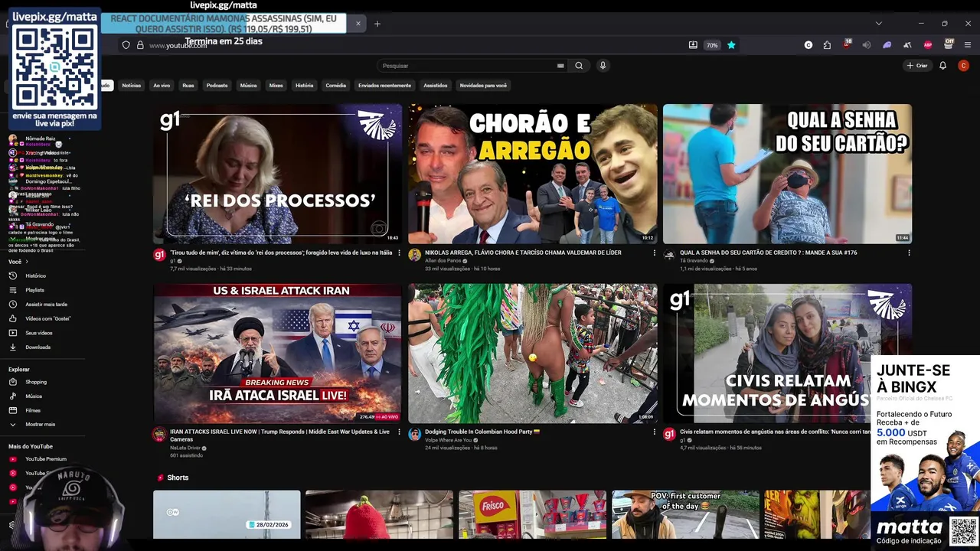Image resolution: width=980 pixels, height=551 pixels.
Task: Open YouTube notifications bell
Action: [942, 66]
